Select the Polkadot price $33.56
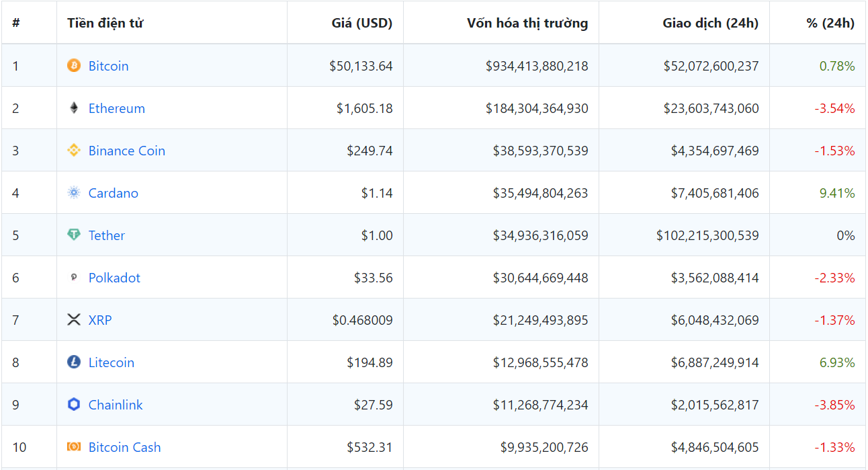This screenshot has height=470, width=868. [x=374, y=278]
